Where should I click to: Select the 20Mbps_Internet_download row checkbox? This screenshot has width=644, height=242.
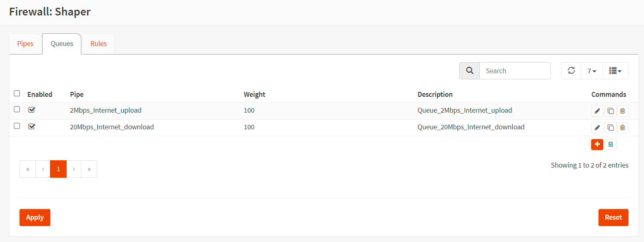(x=17, y=126)
